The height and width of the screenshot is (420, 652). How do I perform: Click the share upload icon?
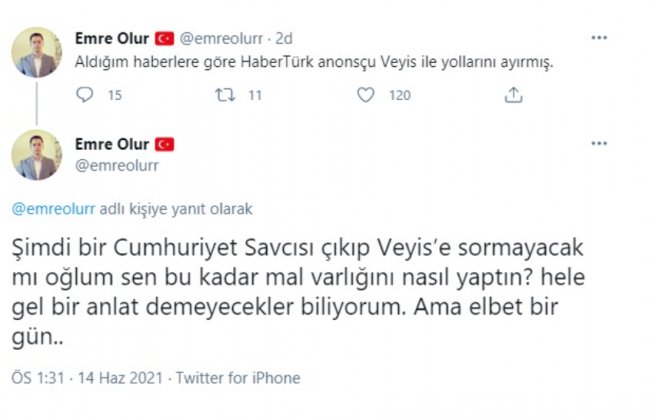point(514,95)
